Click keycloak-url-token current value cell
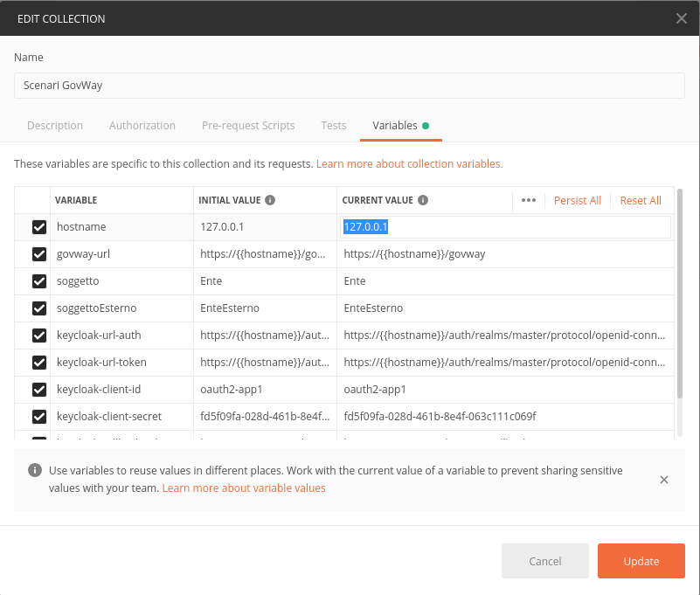The image size is (700, 595). point(505,363)
